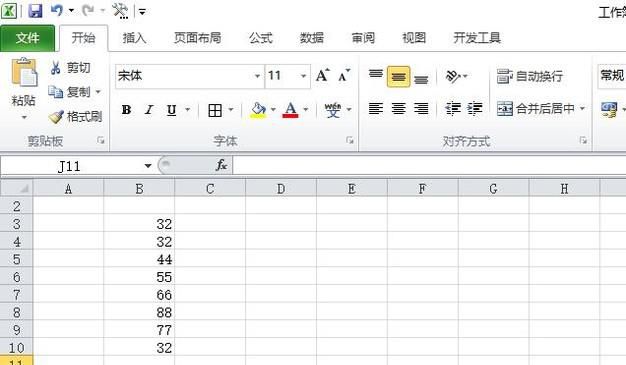Open the fill color dropdown arrow
Screen dimensions: 626x365
pyautogui.click(x=273, y=109)
